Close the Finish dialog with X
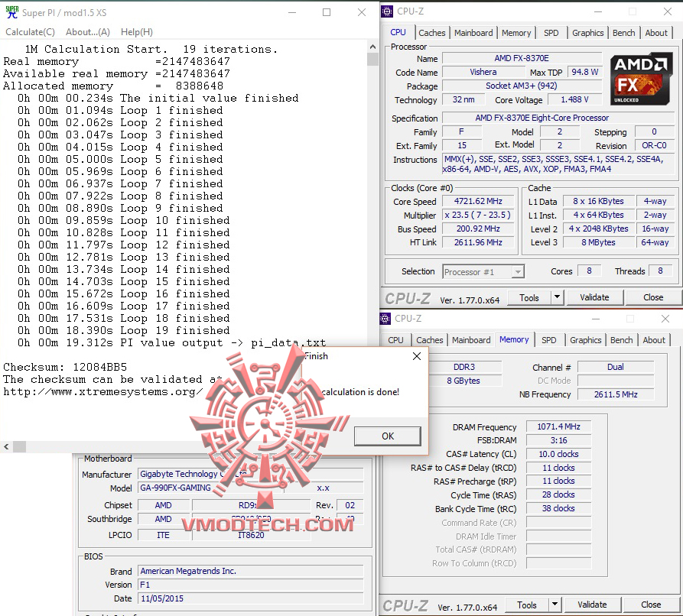The image size is (683, 616). (x=416, y=356)
